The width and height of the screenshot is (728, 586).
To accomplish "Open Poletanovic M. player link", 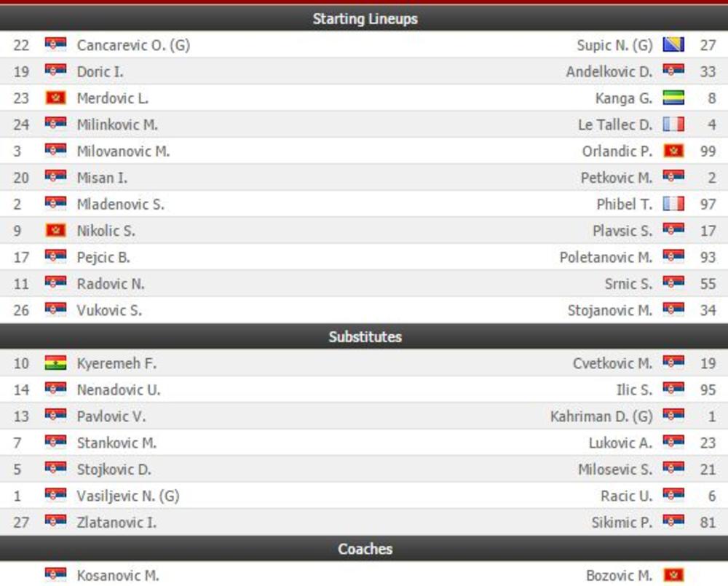I will (606, 257).
